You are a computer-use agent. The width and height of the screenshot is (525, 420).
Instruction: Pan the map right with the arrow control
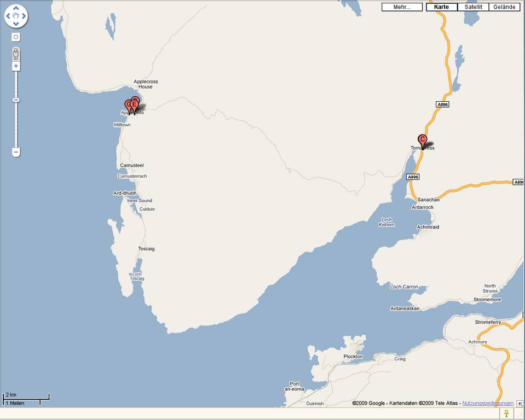(x=24, y=16)
